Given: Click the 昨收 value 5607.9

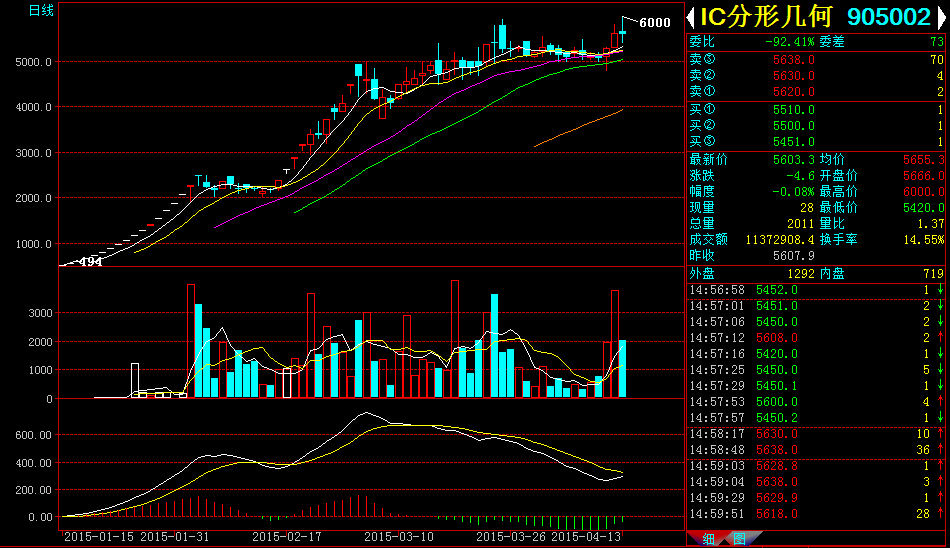Looking at the screenshot, I should coord(794,255).
